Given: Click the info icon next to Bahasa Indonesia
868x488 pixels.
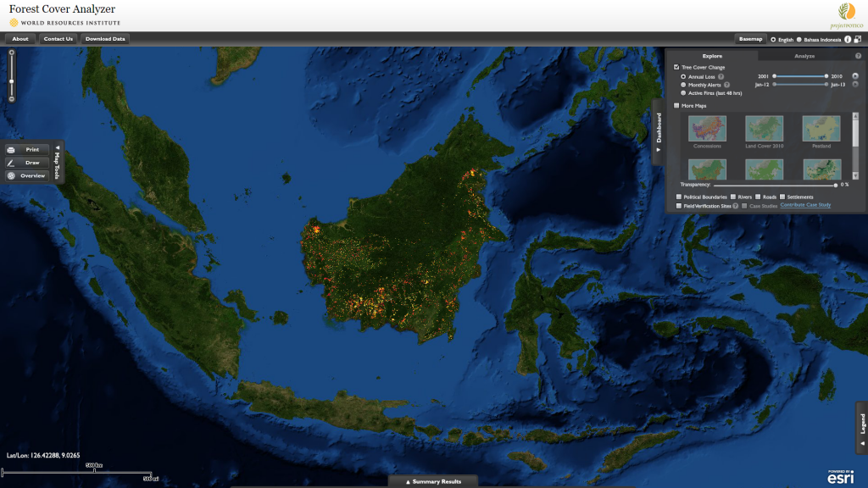Looking at the screenshot, I should click(848, 39).
